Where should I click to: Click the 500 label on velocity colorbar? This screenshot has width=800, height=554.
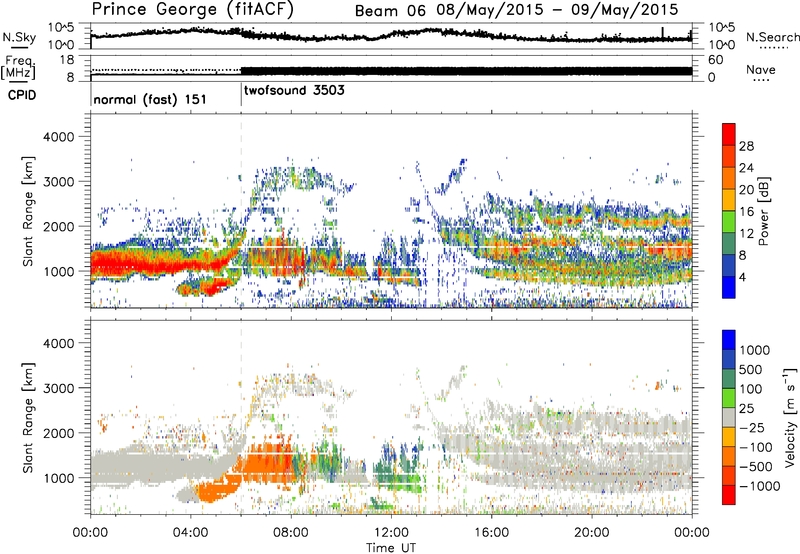753,369
